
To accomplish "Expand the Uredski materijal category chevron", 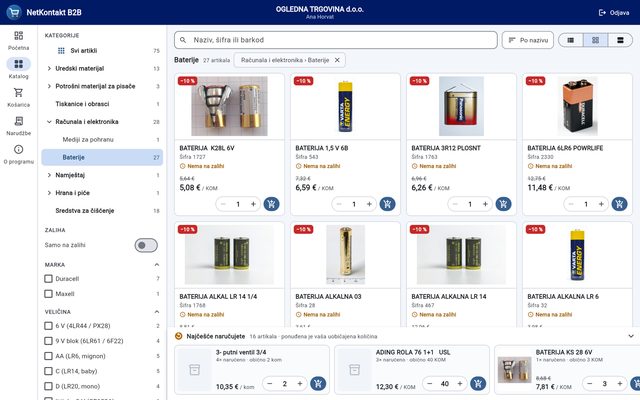I will click(x=49, y=69).
